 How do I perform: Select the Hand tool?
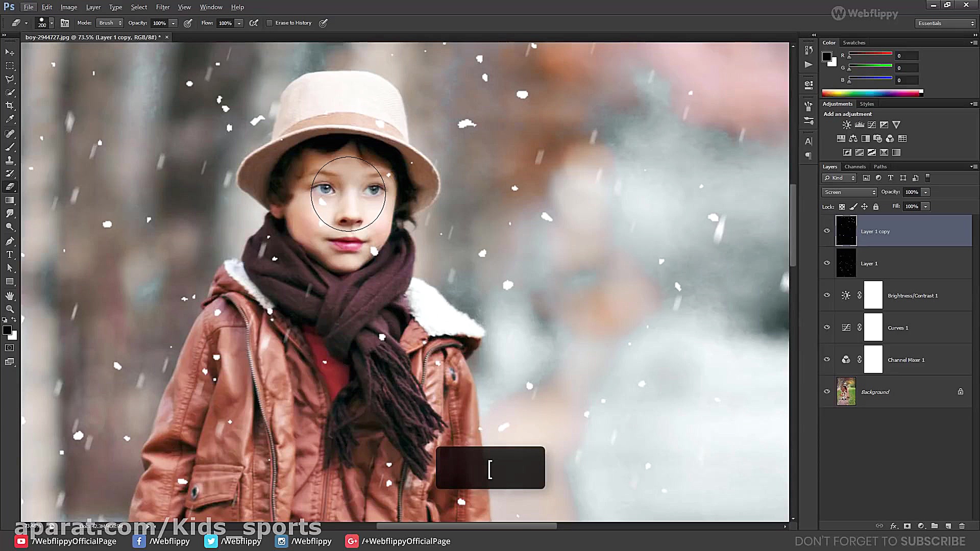(x=10, y=296)
